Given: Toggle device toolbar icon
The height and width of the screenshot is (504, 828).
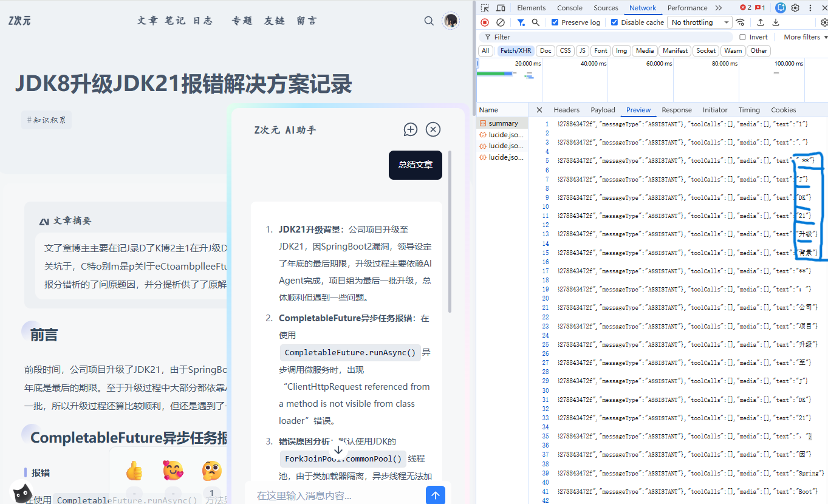Looking at the screenshot, I should pos(501,8).
